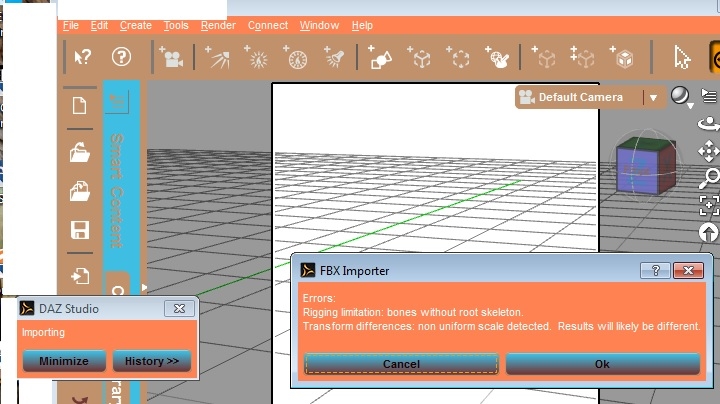
Task: Create a new camera
Action: (171, 57)
